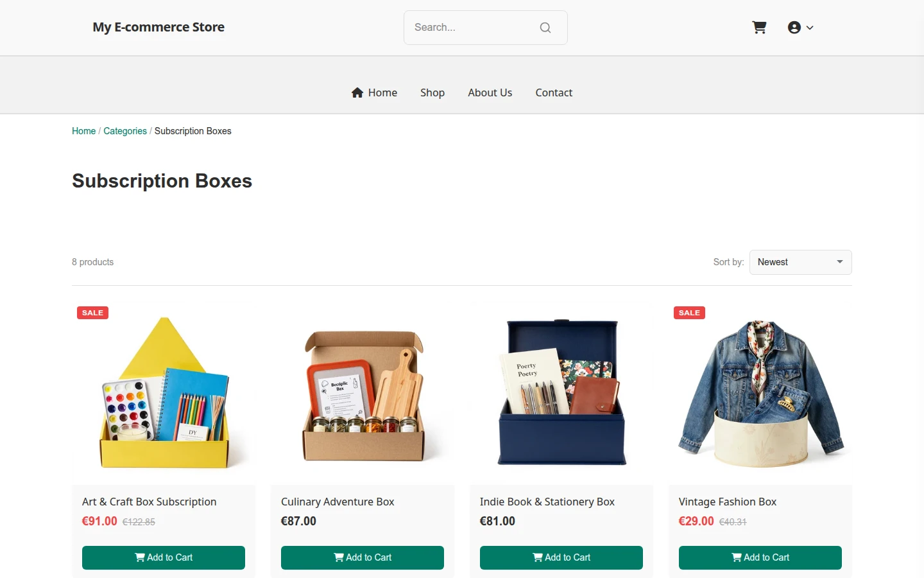The width and height of the screenshot is (924, 578).
Task: Click the SALE badge on Art & Craft Box
Action: 92,313
